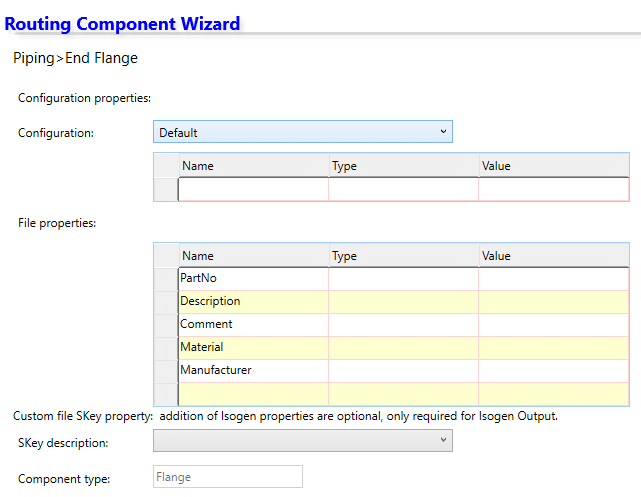Click the Name column header in Configuration properties table
This screenshot has width=641, height=497.
[x=253, y=166]
